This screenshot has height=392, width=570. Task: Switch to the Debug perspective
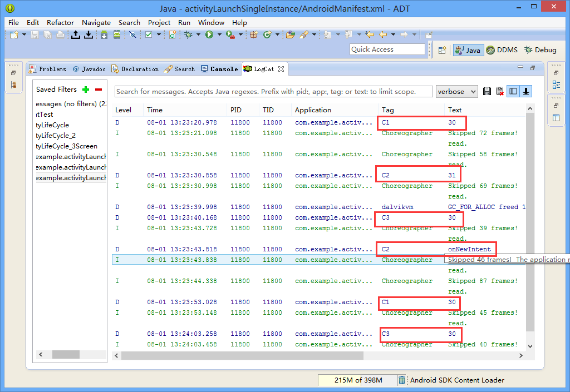tap(540, 50)
